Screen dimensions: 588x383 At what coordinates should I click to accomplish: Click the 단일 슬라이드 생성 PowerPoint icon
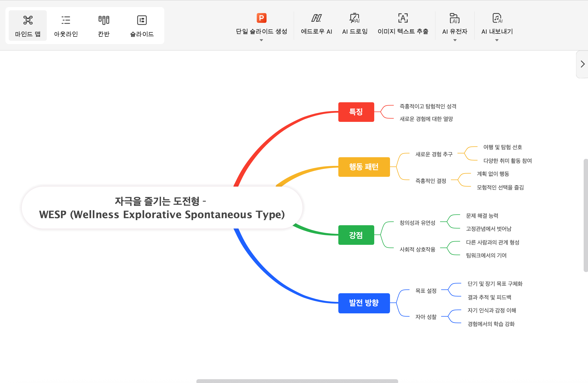pyautogui.click(x=261, y=18)
